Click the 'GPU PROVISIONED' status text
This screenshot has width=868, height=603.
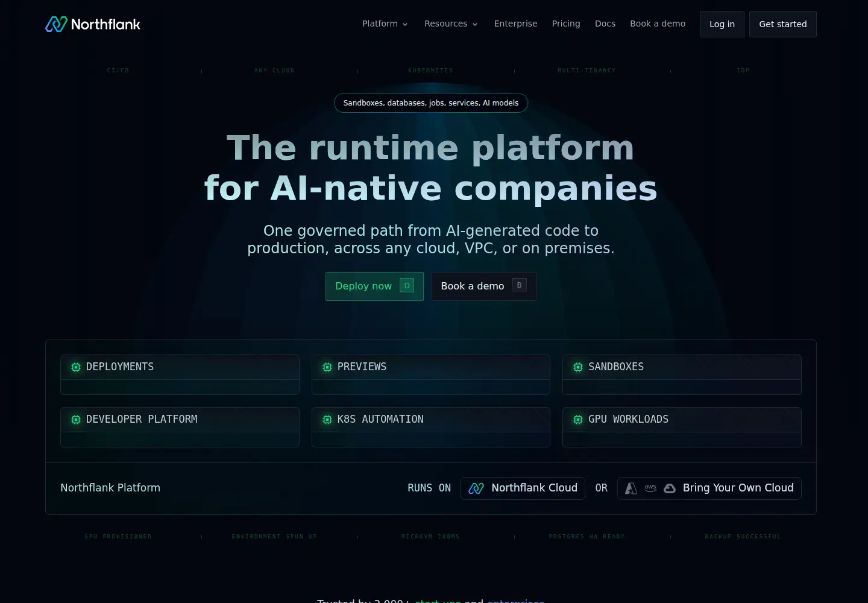(x=118, y=537)
